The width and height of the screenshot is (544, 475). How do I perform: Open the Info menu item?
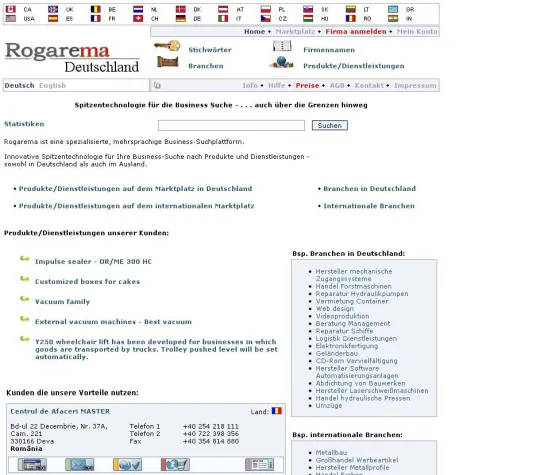[x=250, y=85]
